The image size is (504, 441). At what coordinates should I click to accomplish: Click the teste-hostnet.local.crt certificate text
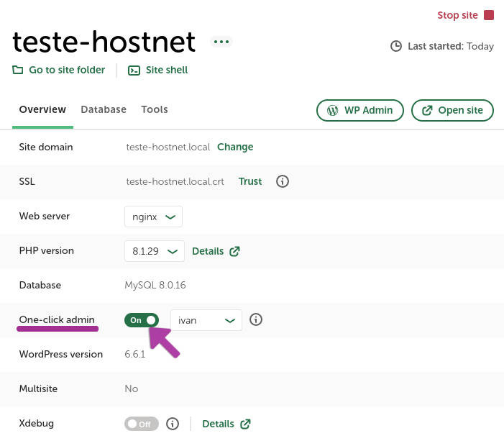175,181
